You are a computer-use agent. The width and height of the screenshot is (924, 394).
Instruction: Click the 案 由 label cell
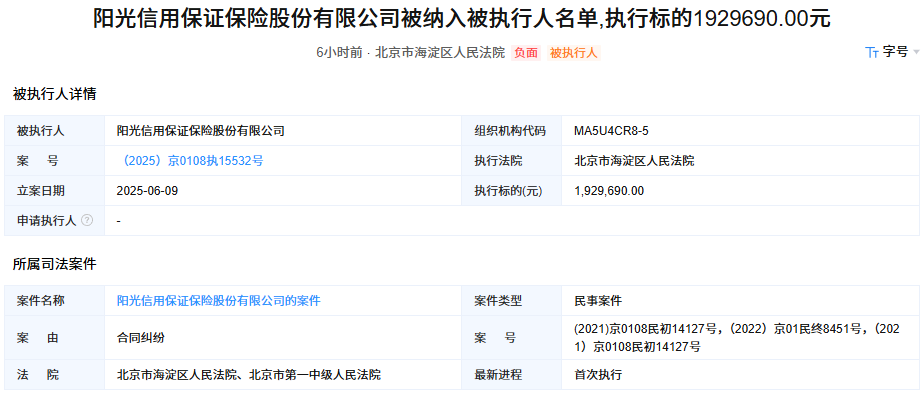[x=54, y=338]
